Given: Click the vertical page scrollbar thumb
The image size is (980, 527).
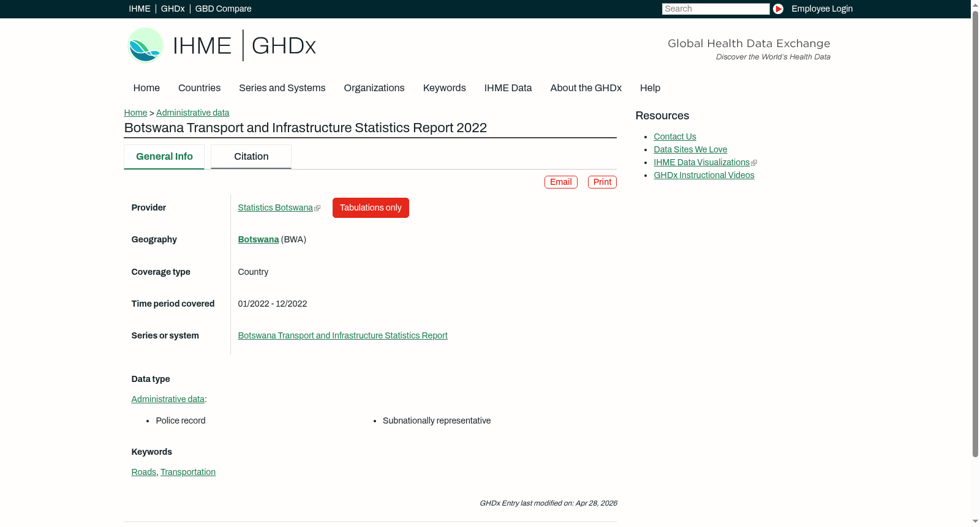Looking at the screenshot, I should 975,234.
